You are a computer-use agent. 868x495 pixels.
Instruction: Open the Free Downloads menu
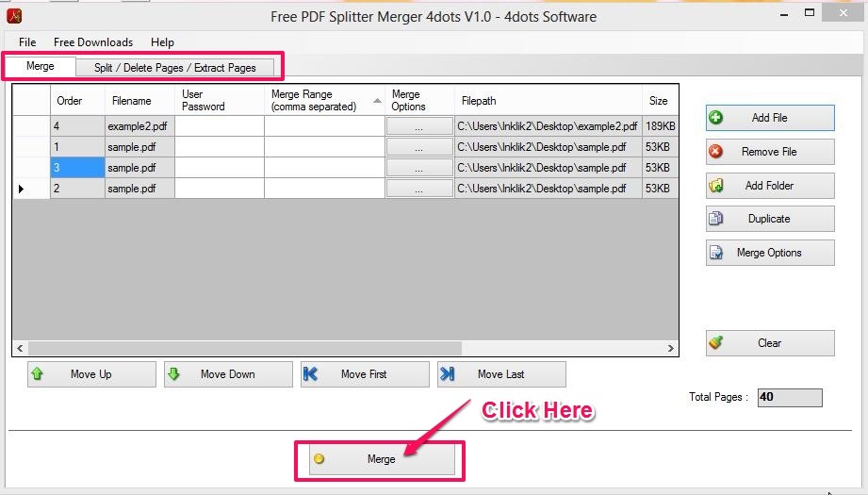click(x=93, y=42)
